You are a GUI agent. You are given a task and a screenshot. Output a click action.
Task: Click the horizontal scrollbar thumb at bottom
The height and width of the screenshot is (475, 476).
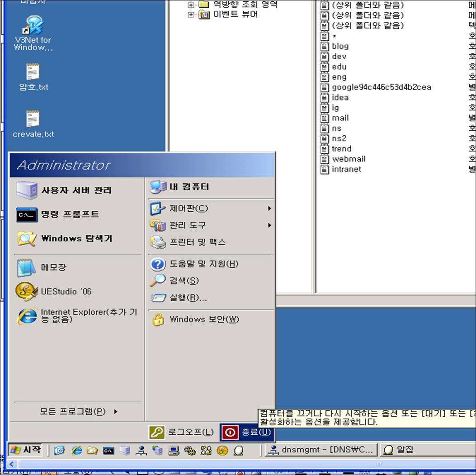[246, 464]
